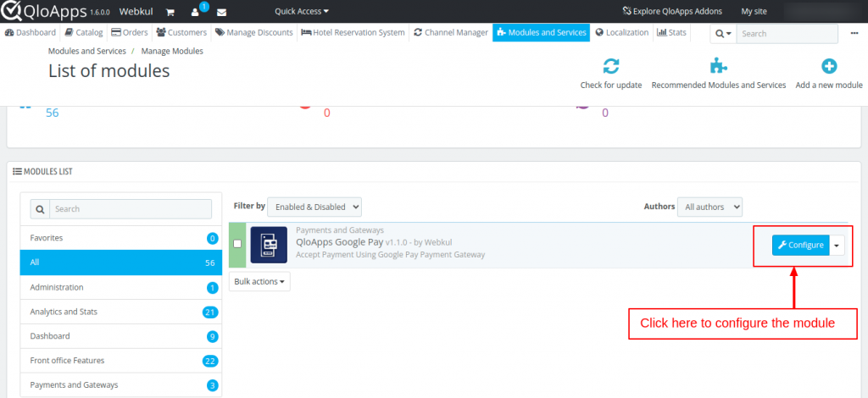Open the Quick Access dropdown
The width and height of the screenshot is (868, 398).
point(301,11)
